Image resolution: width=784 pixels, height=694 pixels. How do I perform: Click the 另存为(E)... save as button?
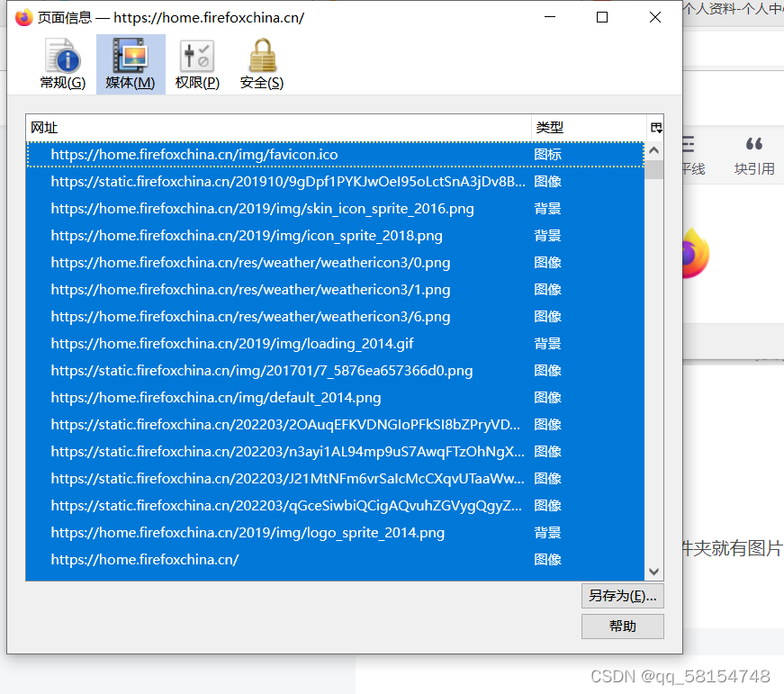[x=623, y=596]
